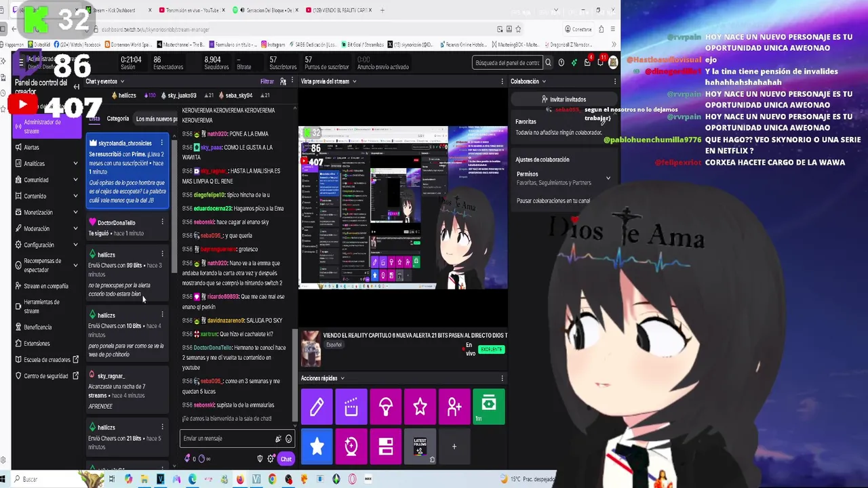868x488 pixels.
Task: Click the clapperboard clip quick action
Action: (x=351, y=407)
